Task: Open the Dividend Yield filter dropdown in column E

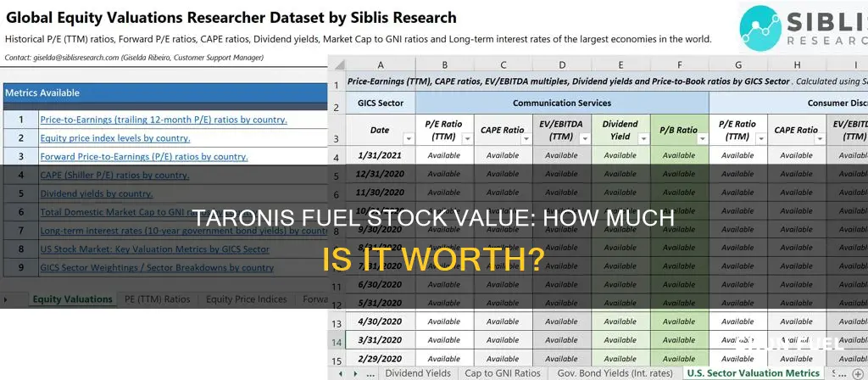Action: [x=643, y=139]
